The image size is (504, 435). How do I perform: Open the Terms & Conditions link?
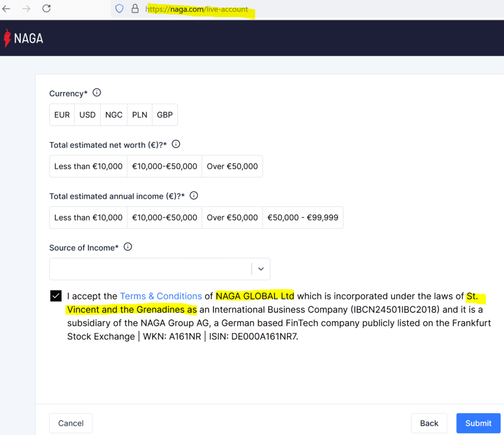[x=161, y=296]
